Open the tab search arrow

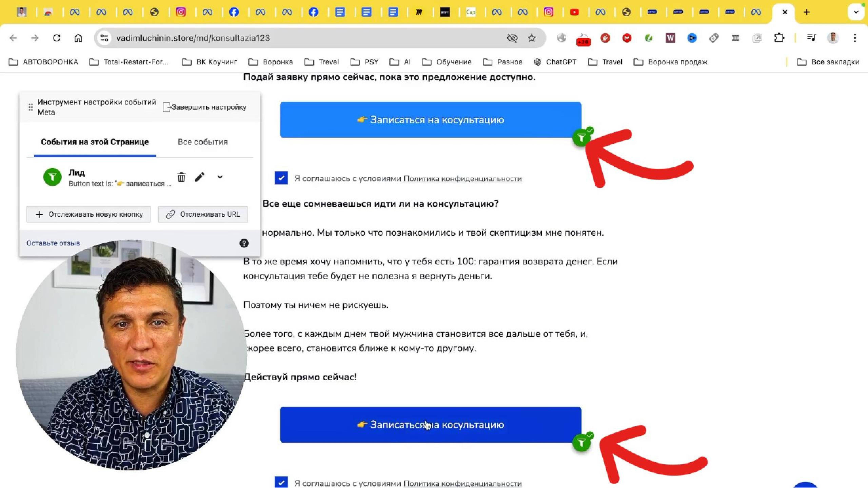[855, 12]
